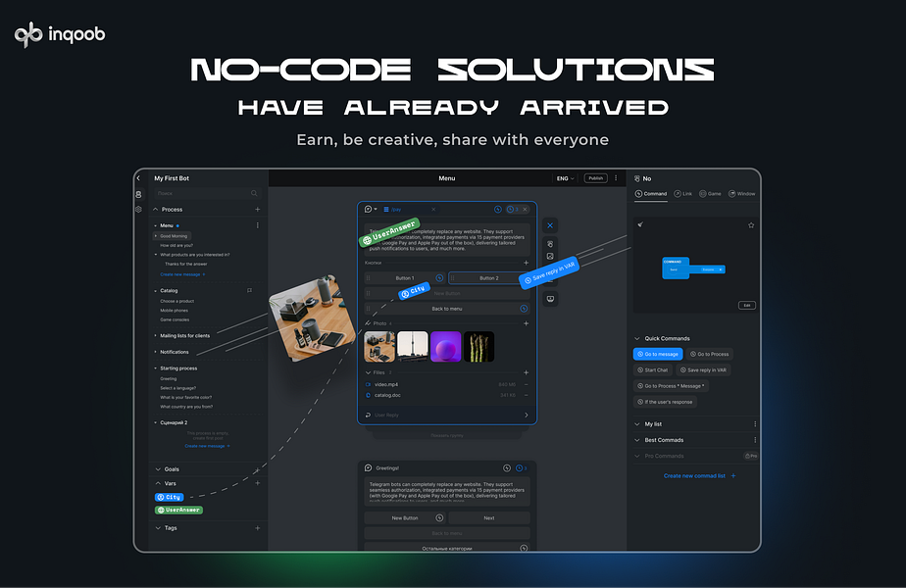Expand the Goals section
This screenshot has height=588, width=906.
coord(158,469)
